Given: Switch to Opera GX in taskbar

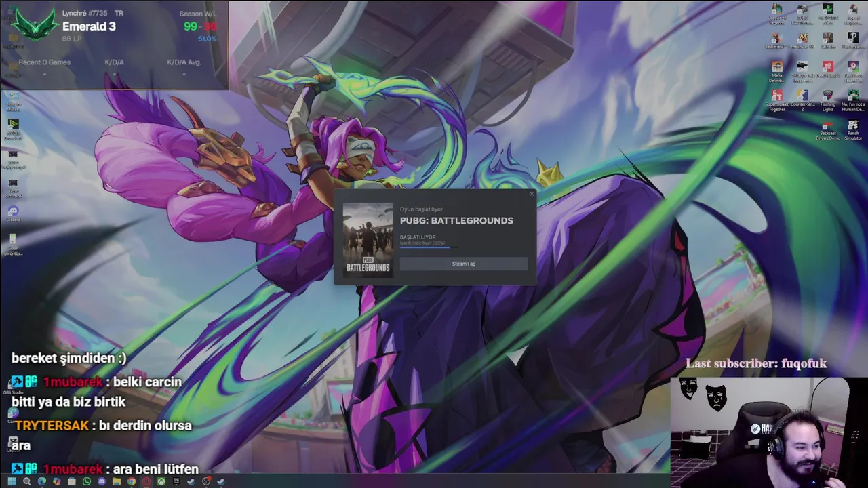Looking at the screenshot, I should tap(146, 481).
